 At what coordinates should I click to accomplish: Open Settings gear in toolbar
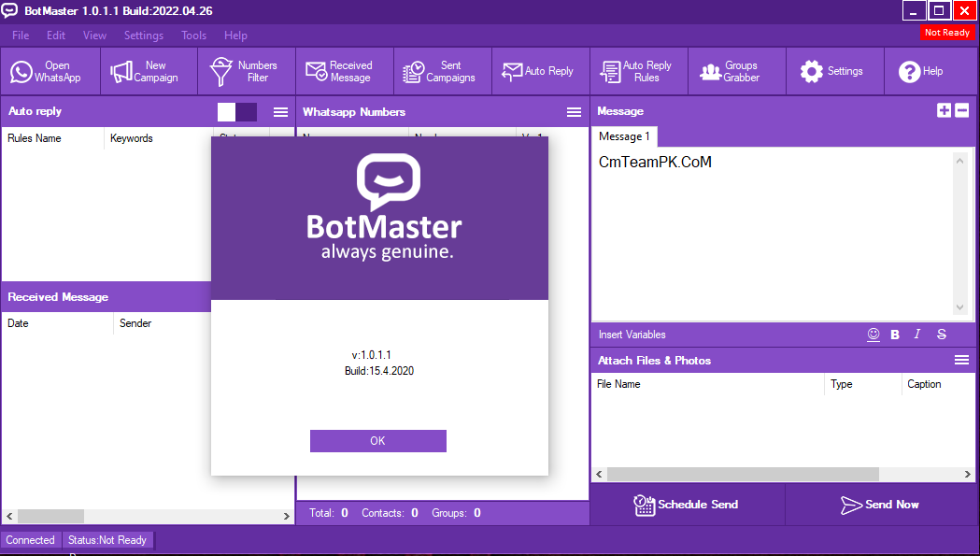click(835, 71)
